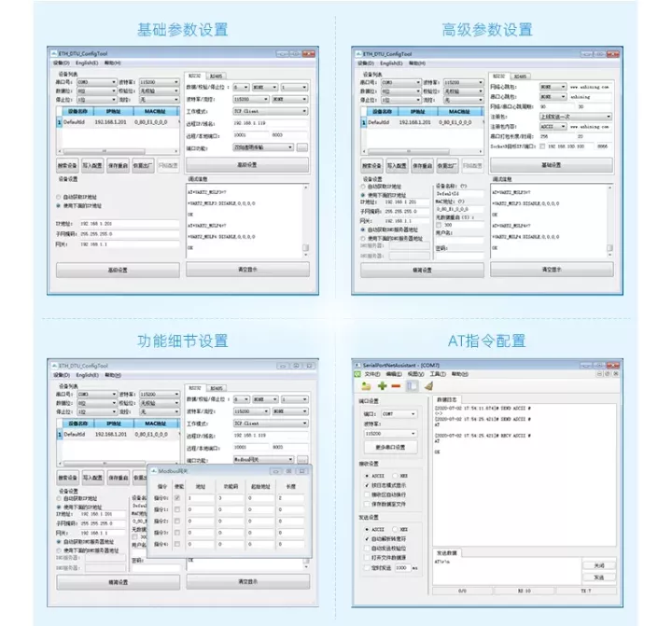Screen dimensions: 672x626
Task: Click the 发送数据 text area in SerialPortNetAssistant
Action: pyautogui.click(x=506, y=571)
